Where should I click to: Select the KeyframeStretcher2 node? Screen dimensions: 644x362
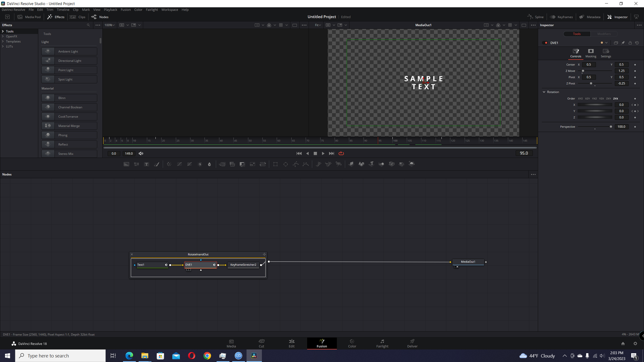243,265
